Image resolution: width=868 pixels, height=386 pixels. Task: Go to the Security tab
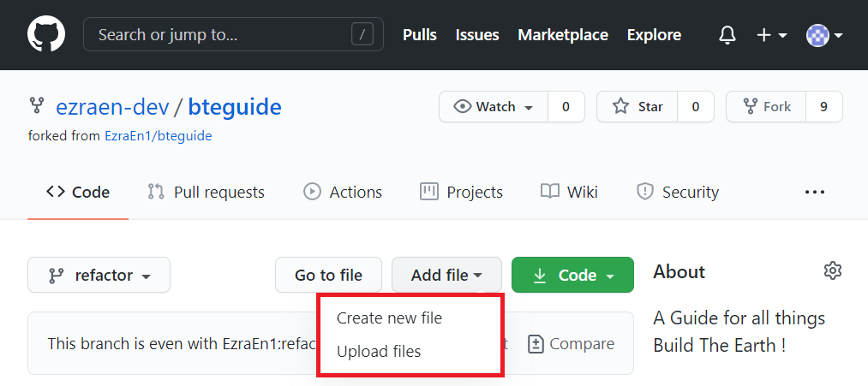tap(678, 193)
